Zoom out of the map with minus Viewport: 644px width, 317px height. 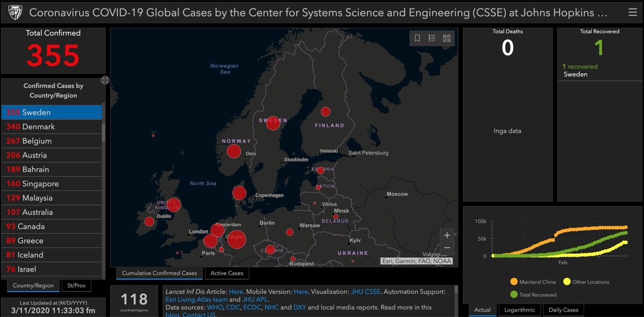(x=447, y=248)
